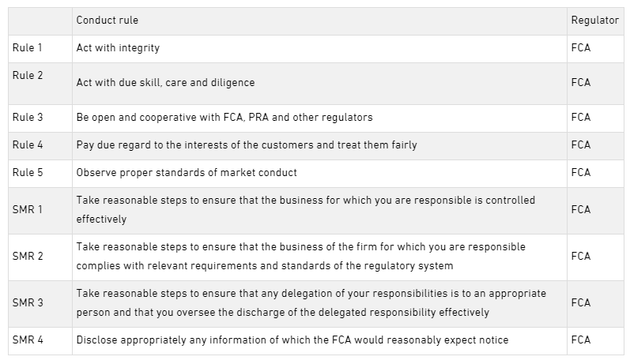Click the 'Conduct rule' column header

coord(108,21)
